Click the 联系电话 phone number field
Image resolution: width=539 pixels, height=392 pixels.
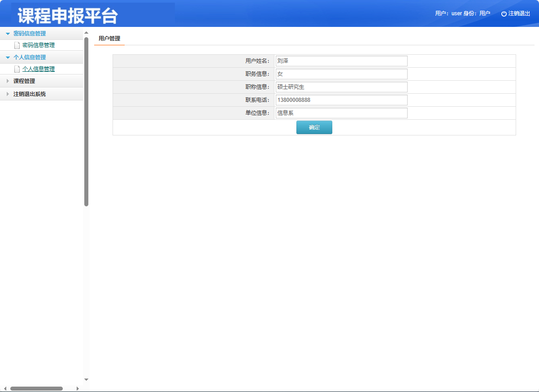(x=341, y=100)
